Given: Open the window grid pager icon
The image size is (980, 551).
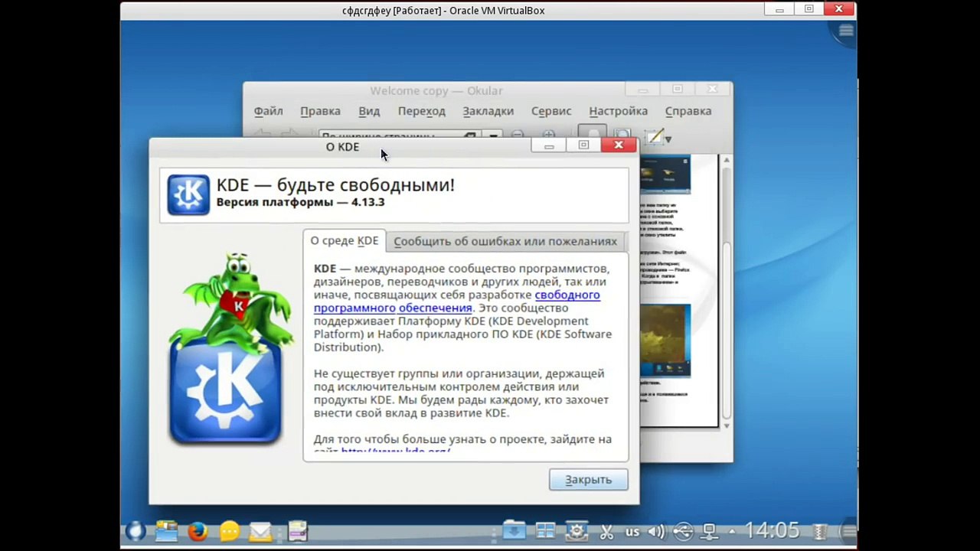Looking at the screenshot, I should point(545,531).
